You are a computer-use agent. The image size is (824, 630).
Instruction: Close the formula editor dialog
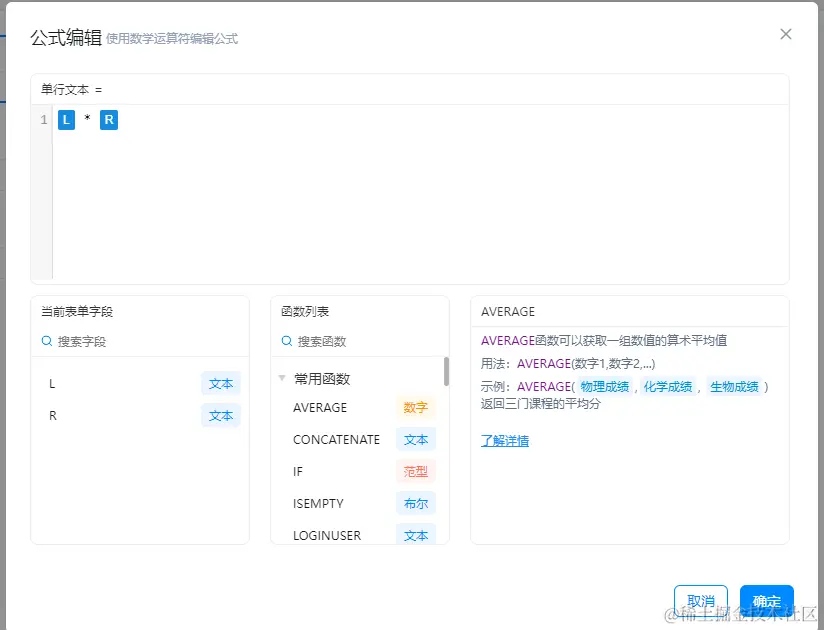(x=786, y=34)
